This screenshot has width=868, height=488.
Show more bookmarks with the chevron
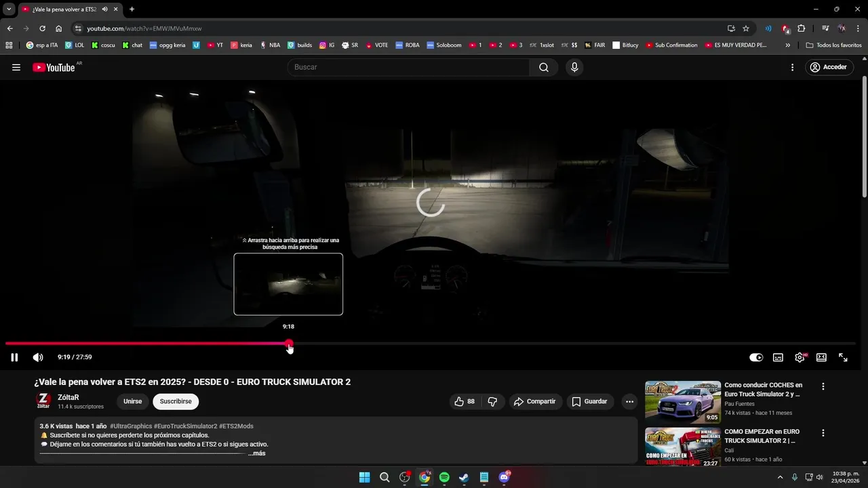coord(787,45)
